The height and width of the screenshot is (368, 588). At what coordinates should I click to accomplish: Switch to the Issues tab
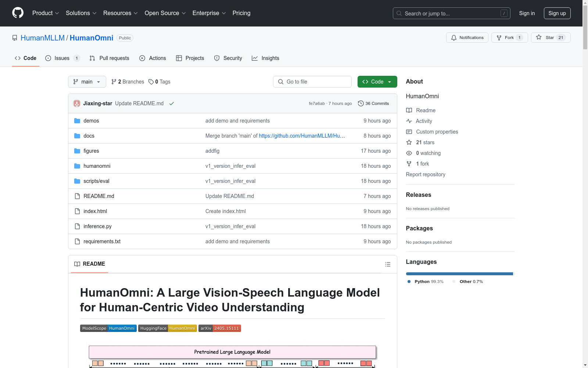[x=62, y=58]
